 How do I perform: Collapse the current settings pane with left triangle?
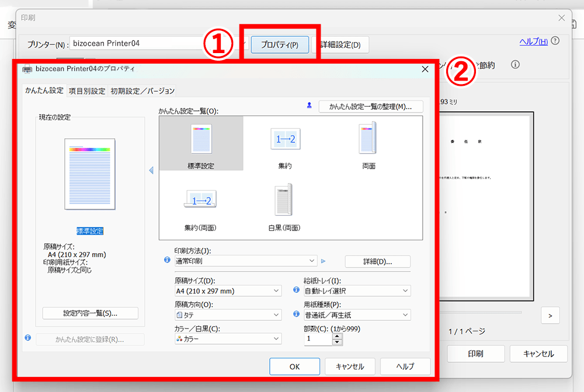coord(151,170)
